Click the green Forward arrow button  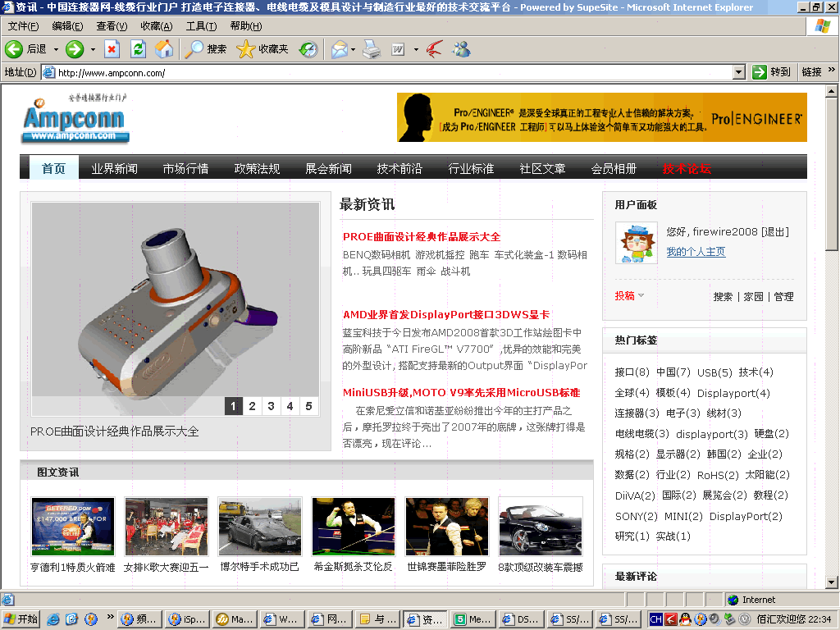click(x=75, y=49)
